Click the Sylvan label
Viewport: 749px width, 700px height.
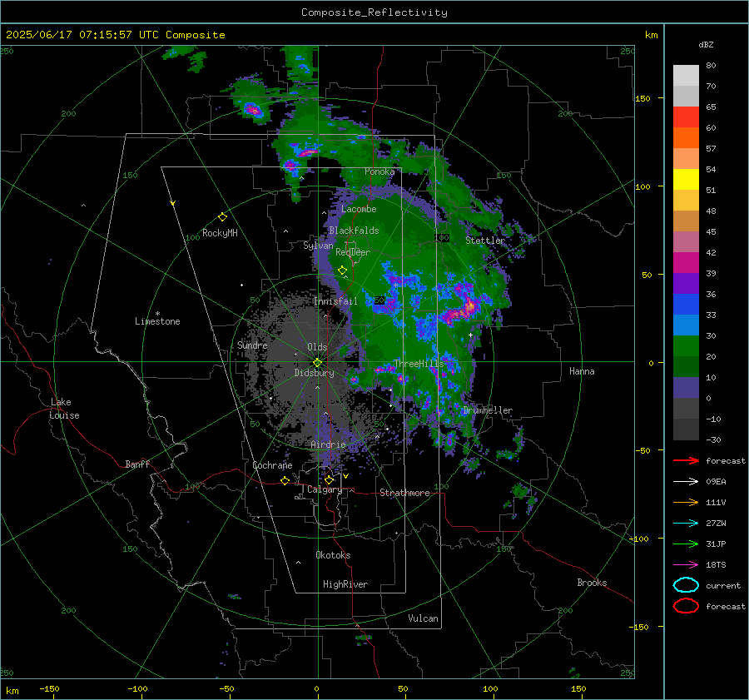(318, 246)
